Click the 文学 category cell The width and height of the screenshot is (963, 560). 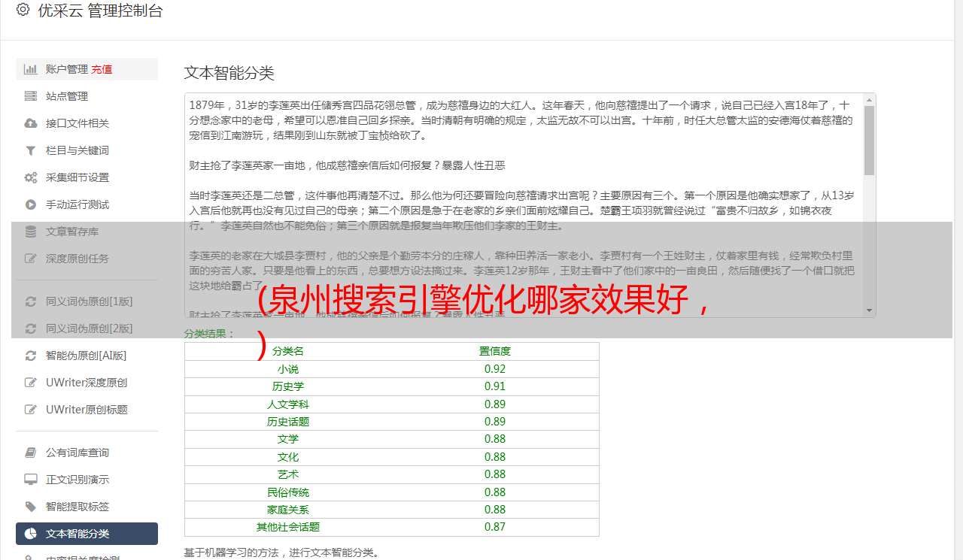pyautogui.click(x=288, y=439)
